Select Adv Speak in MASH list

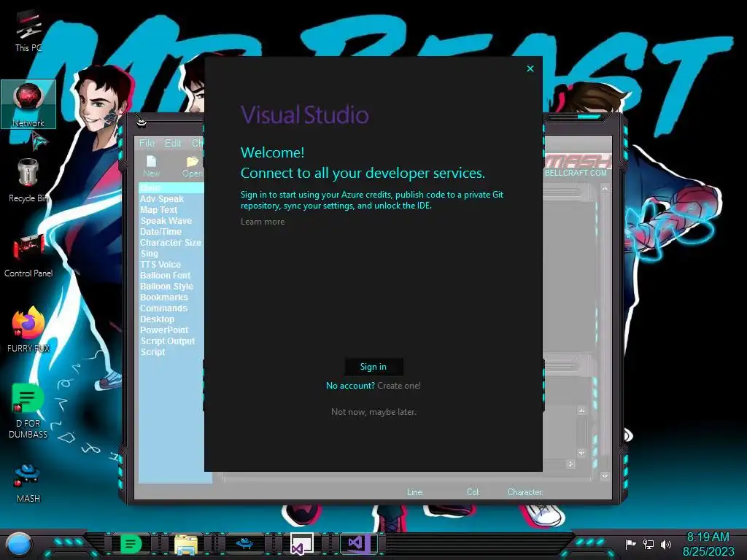click(162, 199)
